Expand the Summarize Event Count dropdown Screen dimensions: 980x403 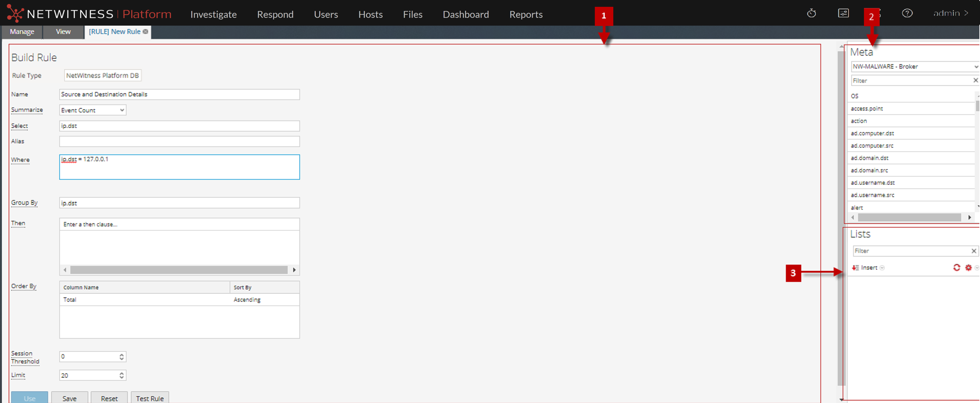pos(122,110)
